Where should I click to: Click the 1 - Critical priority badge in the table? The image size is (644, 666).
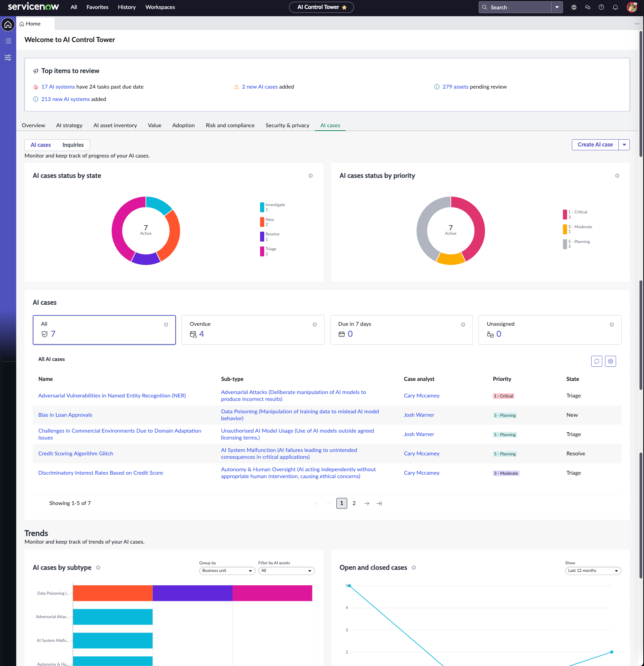click(503, 396)
